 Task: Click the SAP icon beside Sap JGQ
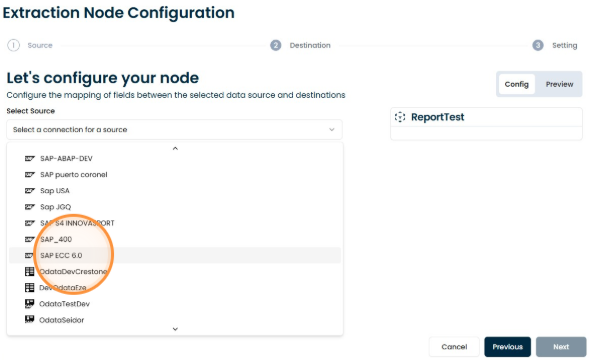click(x=30, y=207)
